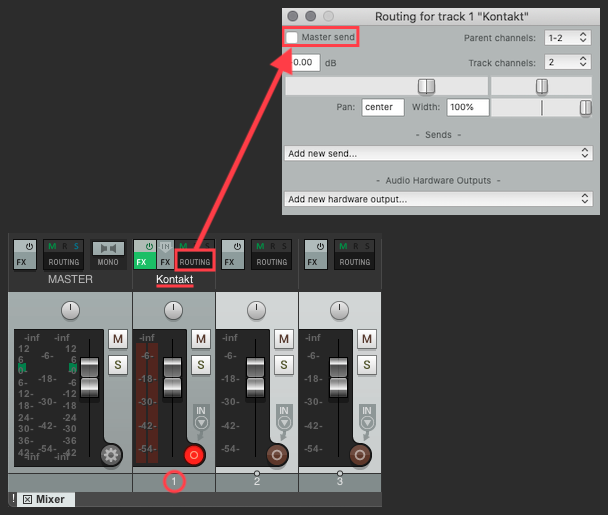Mute the Master track
The image size is (608, 515).
pos(118,339)
